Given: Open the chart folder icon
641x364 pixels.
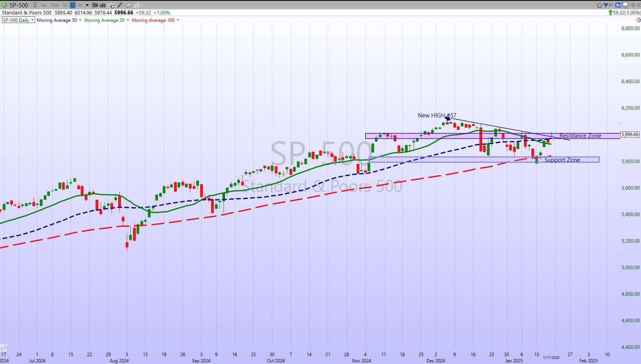Looking at the screenshot, I should pyautogui.click(x=128, y=5).
